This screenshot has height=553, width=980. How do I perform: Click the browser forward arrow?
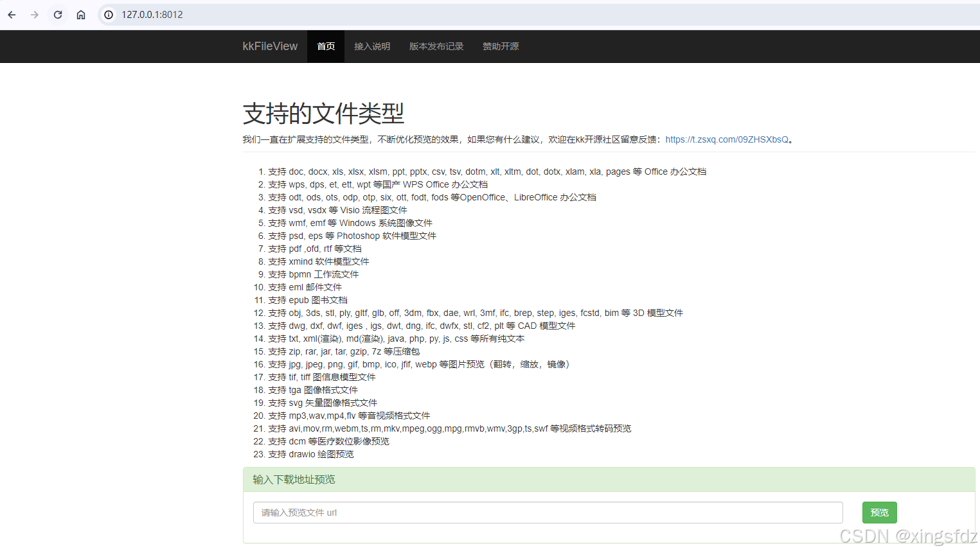(x=35, y=15)
